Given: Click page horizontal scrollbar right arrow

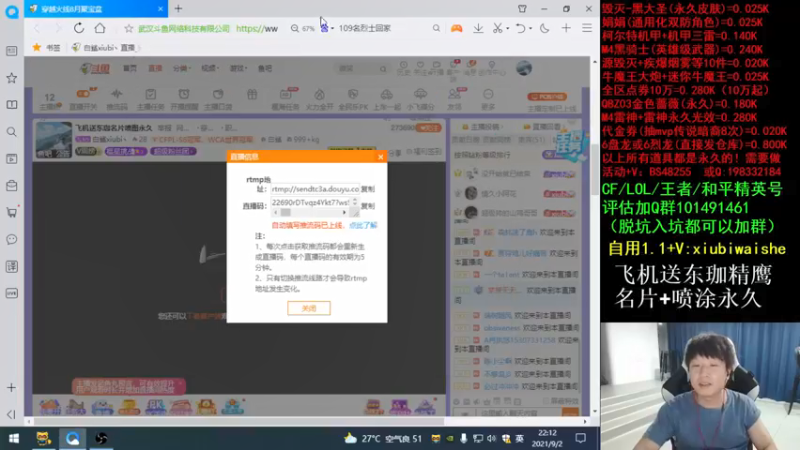Looking at the screenshot, I should [x=585, y=421].
